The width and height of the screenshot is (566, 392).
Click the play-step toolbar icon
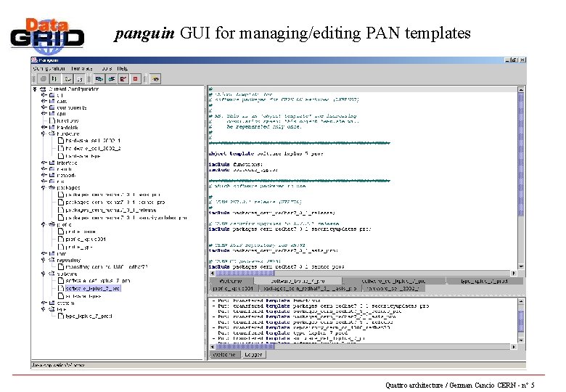[x=55, y=78]
